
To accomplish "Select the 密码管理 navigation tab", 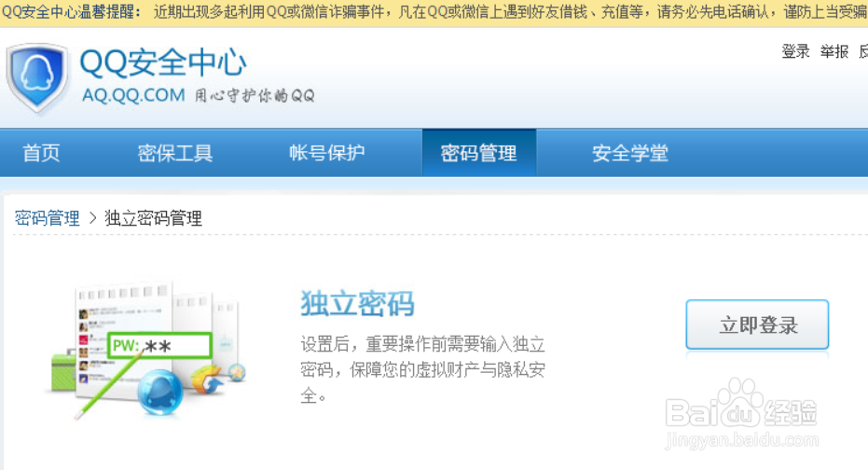I will [479, 153].
